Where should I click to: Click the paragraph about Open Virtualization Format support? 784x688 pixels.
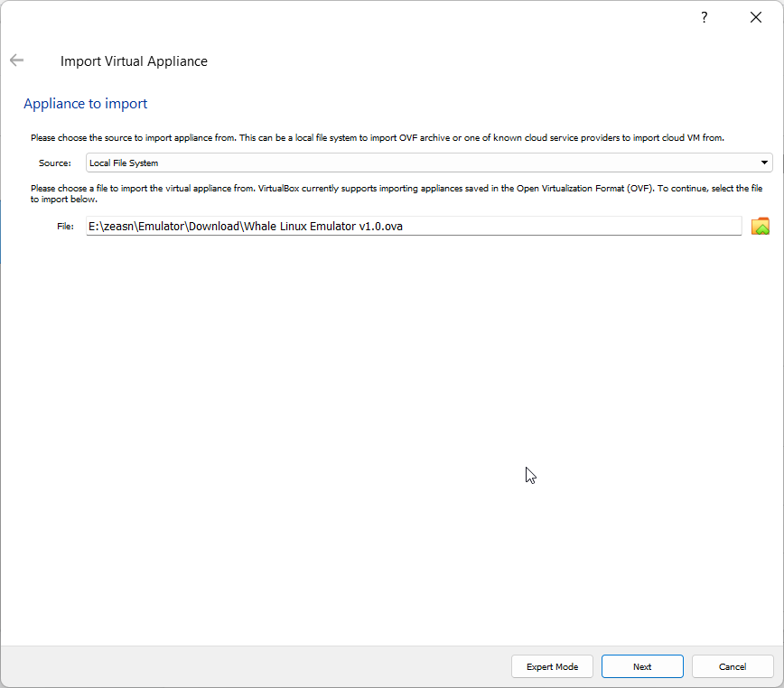(397, 193)
